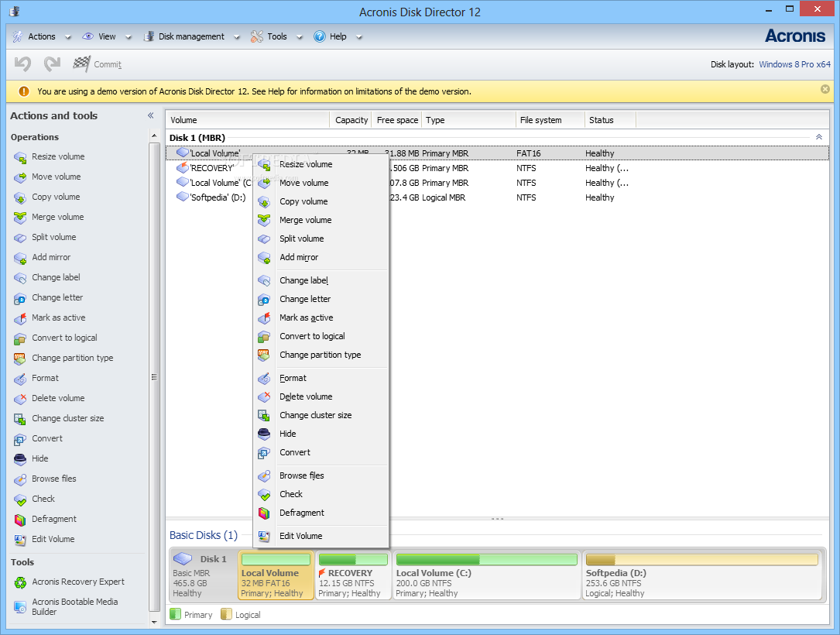
Task: Sort by the Status column header
Action: [610, 120]
